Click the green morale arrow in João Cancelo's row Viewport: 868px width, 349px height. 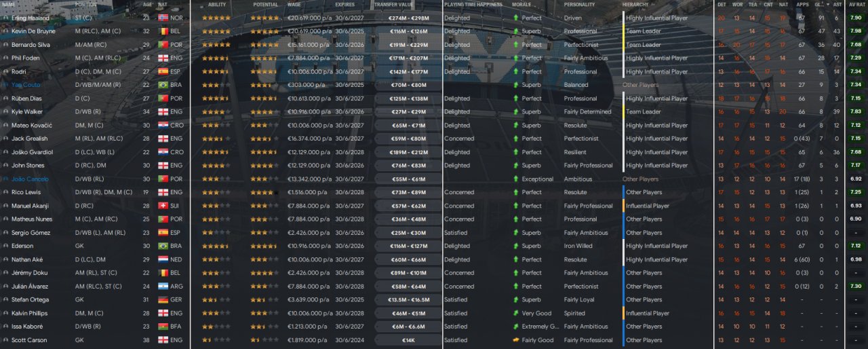click(x=516, y=179)
